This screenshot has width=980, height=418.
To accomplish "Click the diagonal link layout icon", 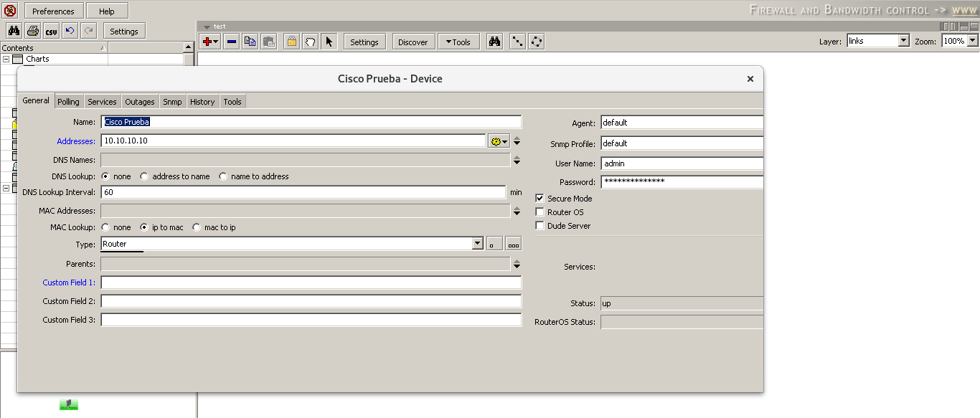I will pyautogui.click(x=517, y=42).
